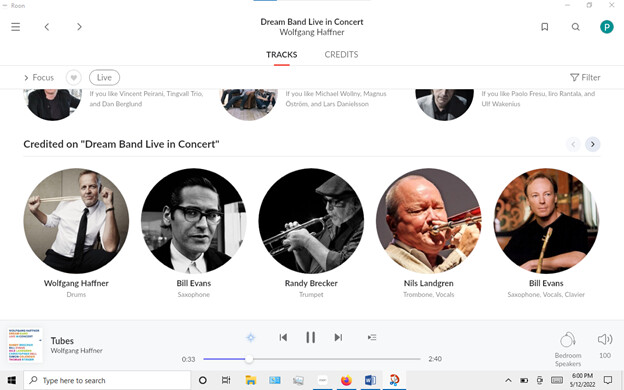Open the play queue icon

[x=372, y=337]
